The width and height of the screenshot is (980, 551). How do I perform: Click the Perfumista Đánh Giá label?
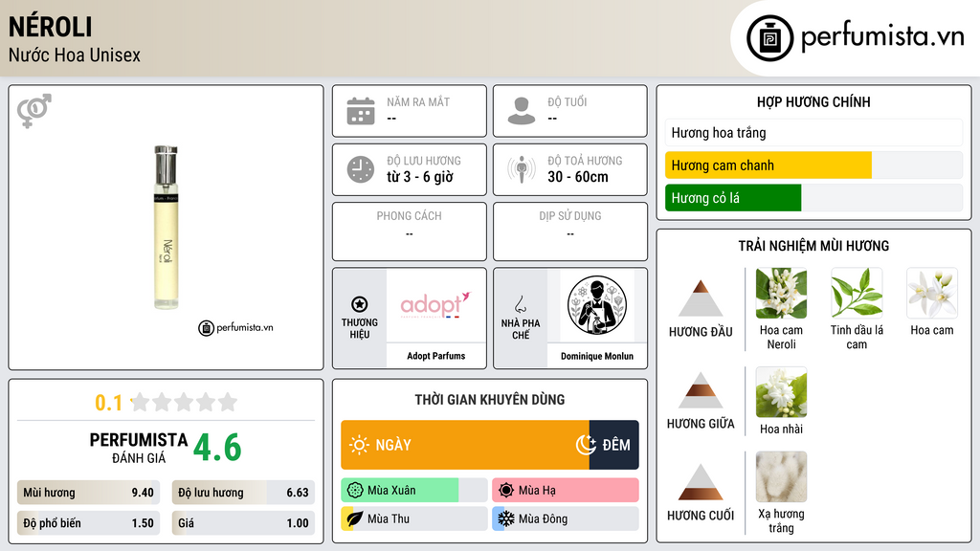[139, 448]
